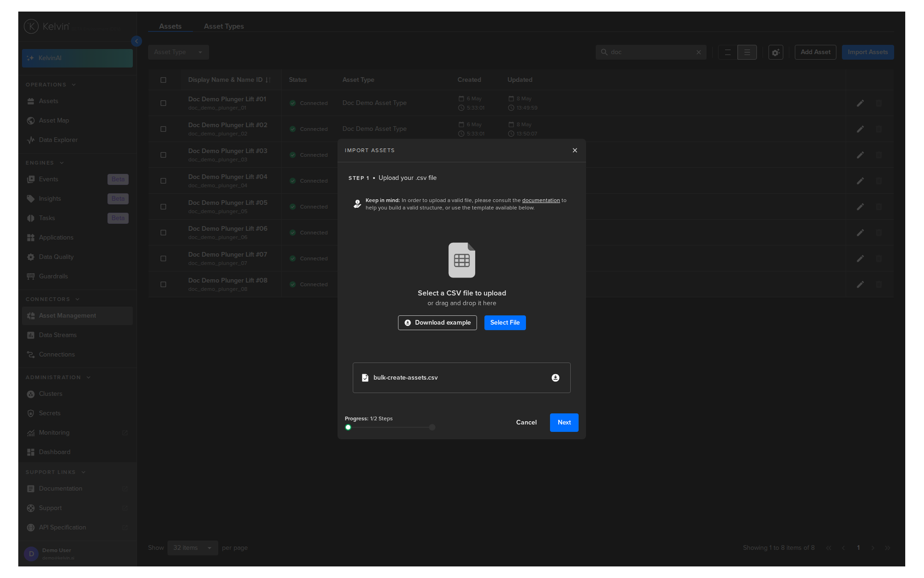
Task: Collapse the Support Links section
Action: [x=83, y=472]
